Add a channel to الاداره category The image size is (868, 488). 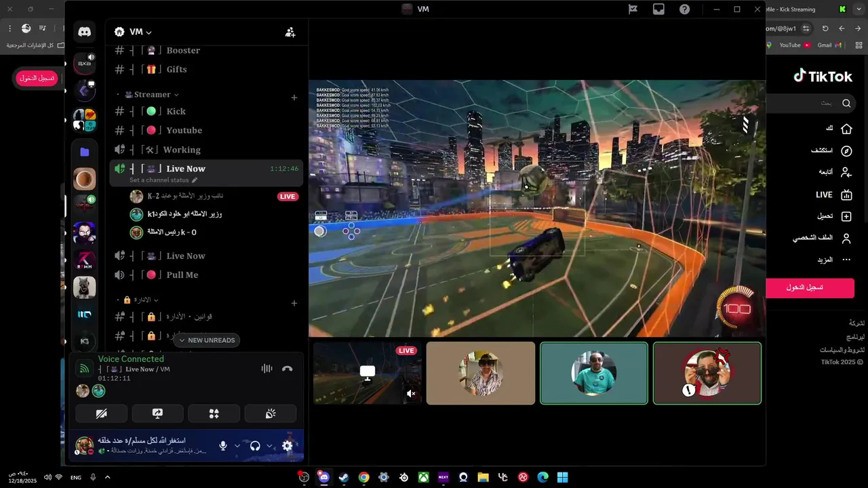tap(294, 303)
